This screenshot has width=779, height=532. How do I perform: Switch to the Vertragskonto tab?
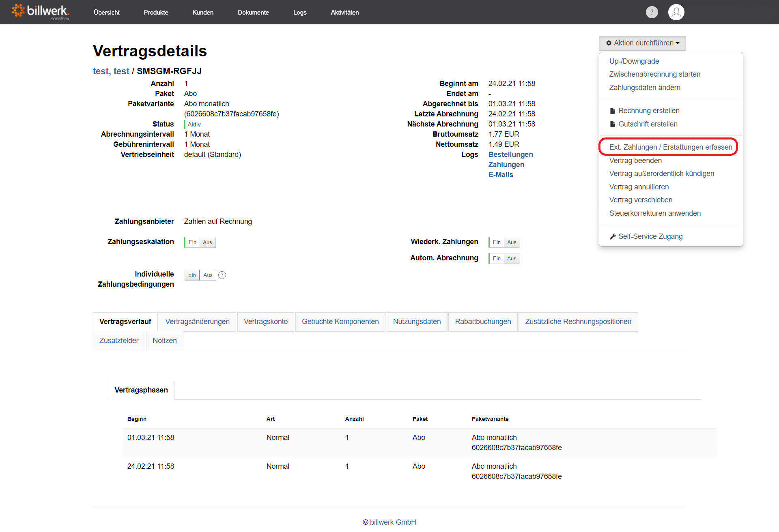[266, 322]
